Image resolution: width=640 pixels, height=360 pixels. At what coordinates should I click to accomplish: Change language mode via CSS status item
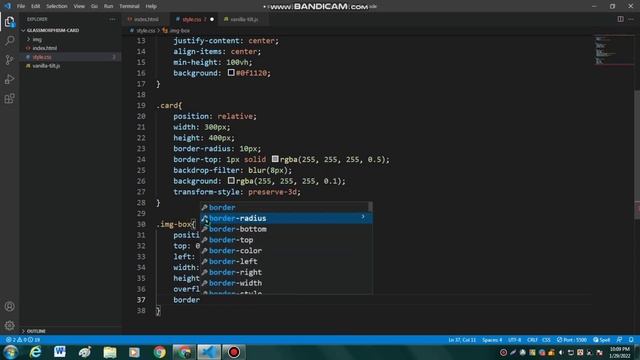pos(546,340)
